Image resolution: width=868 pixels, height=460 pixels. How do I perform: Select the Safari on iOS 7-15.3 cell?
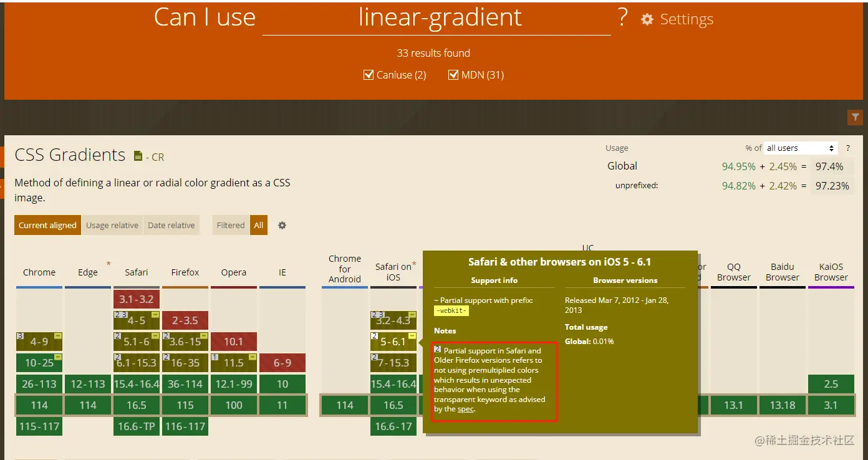393,363
